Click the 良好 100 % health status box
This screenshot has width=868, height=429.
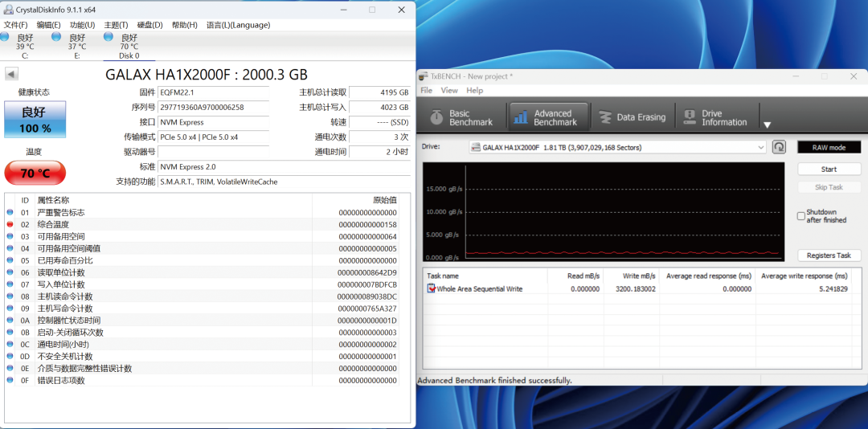point(35,120)
